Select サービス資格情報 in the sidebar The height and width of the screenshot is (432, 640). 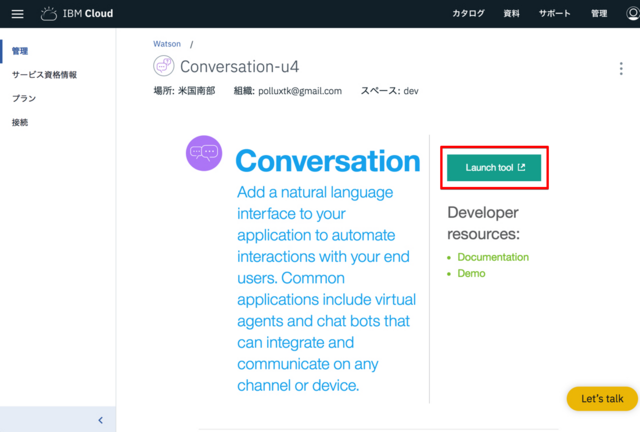(x=44, y=75)
